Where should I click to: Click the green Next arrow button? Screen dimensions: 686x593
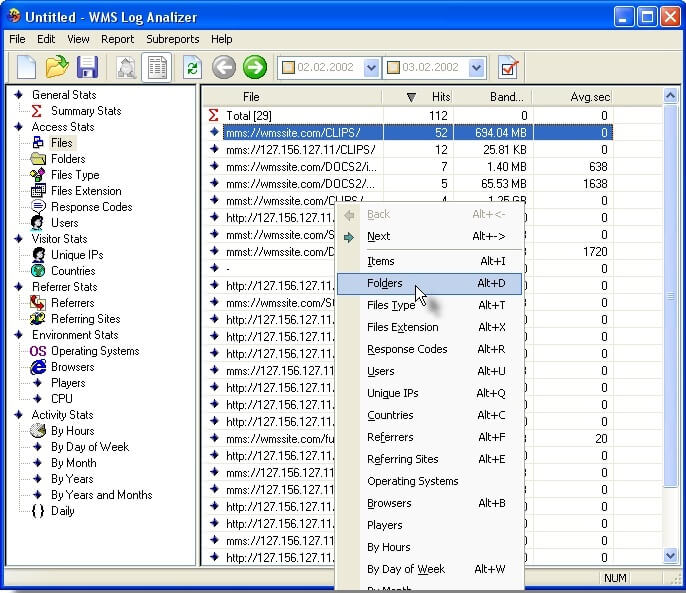255,67
